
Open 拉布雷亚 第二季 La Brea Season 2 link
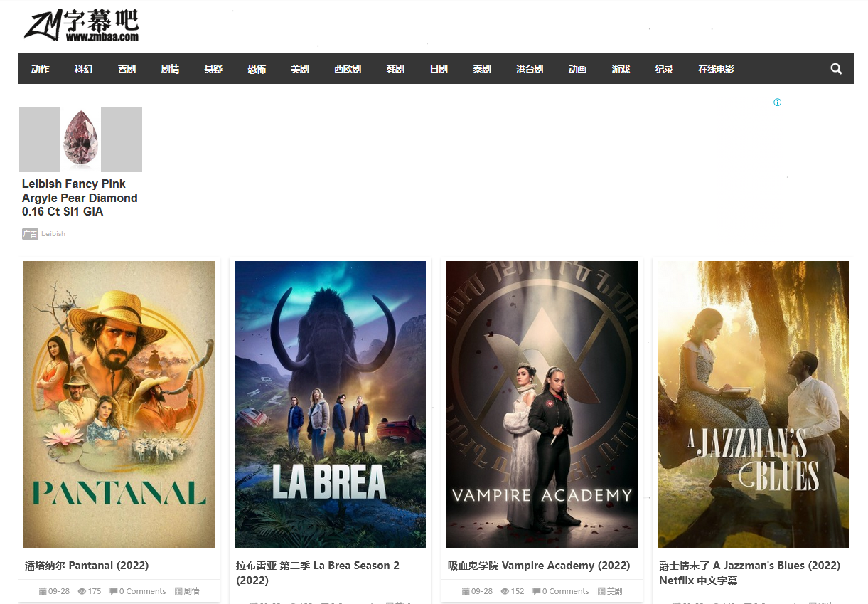point(318,573)
